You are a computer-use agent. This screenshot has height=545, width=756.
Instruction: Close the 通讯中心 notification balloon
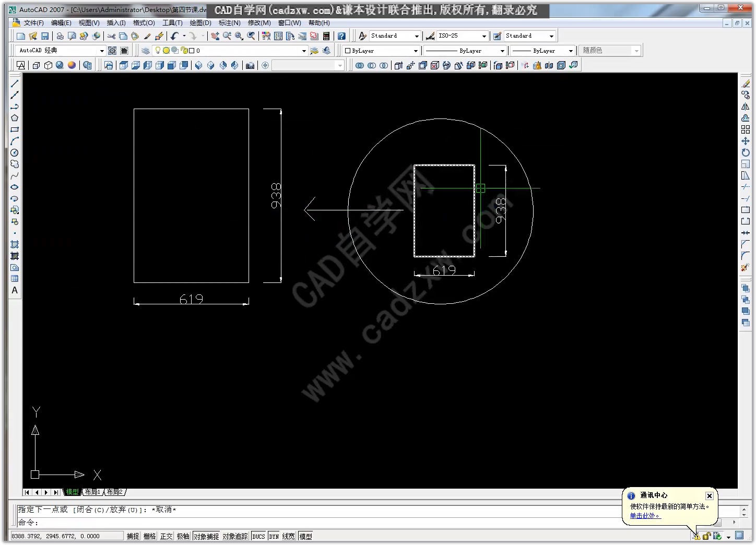coord(709,496)
